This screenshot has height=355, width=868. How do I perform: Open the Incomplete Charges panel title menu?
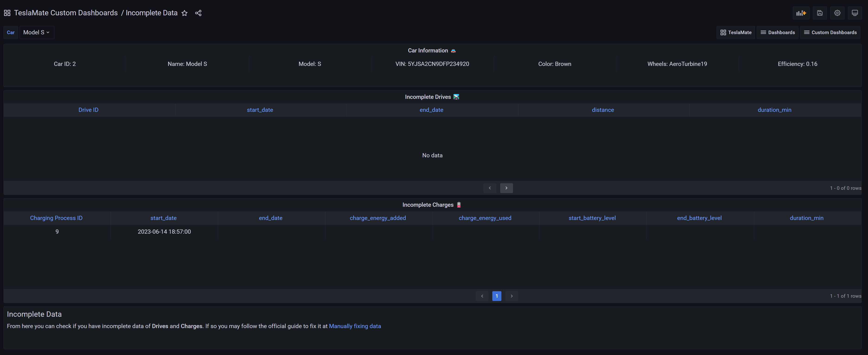pyautogui.click(x=428, y=205)
